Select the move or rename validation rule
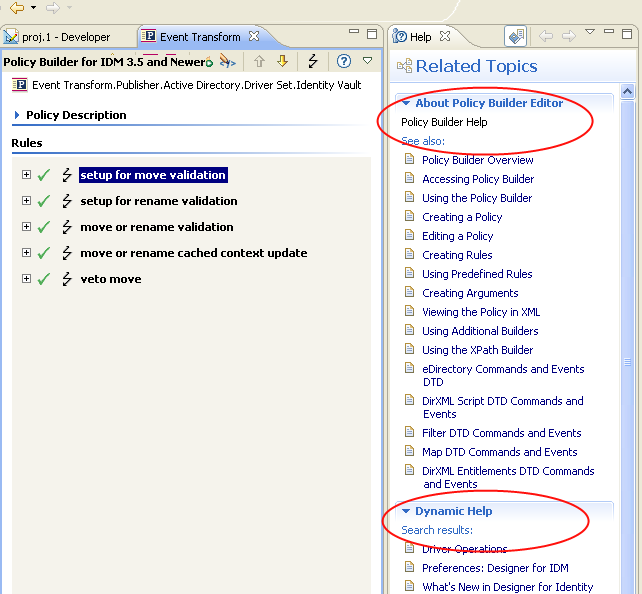 pyautogui.click(x=157, y=227)
